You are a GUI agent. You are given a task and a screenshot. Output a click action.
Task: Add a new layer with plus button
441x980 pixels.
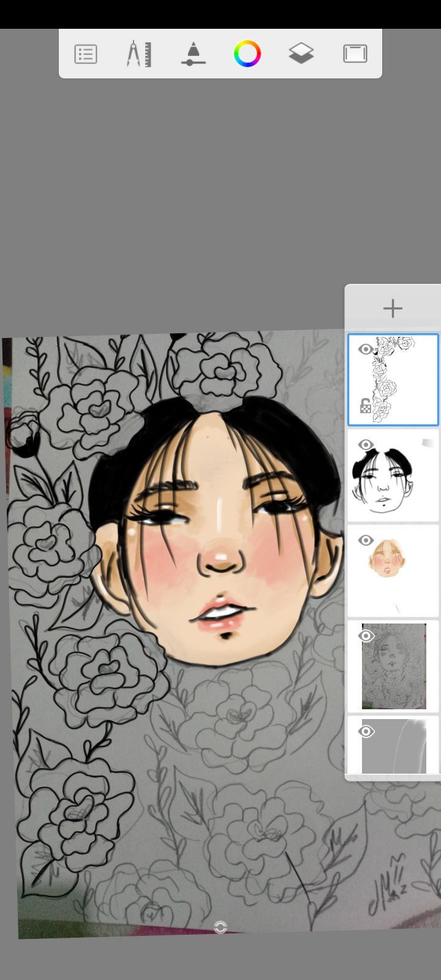[x=393, y=308]
